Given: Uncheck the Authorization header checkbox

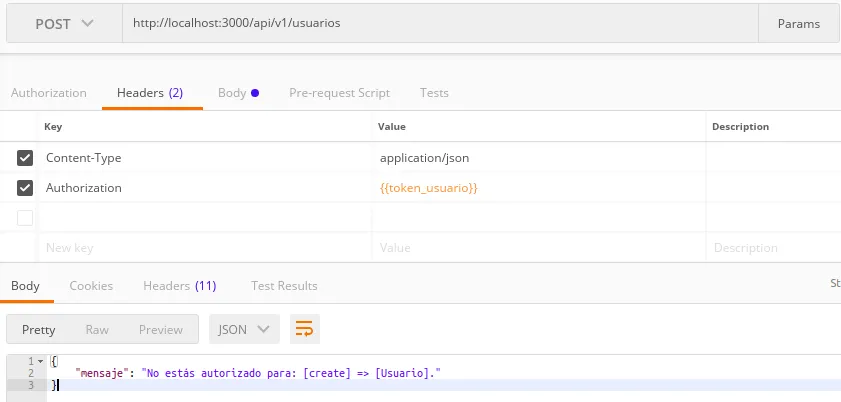Looking at the screenshot, I should [x=25, y=188].
